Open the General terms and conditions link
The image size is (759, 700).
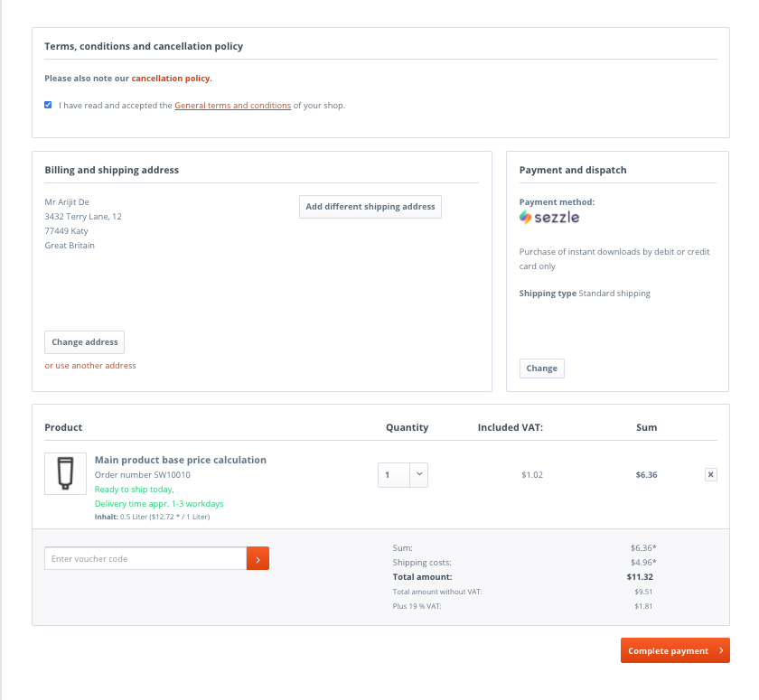click(232, 105)
